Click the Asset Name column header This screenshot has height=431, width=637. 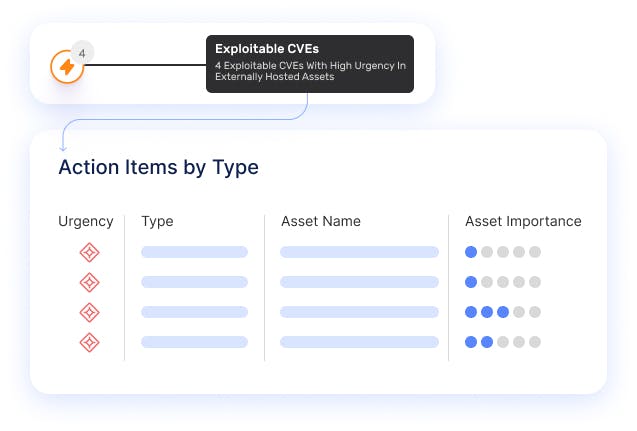pos(321,221)
